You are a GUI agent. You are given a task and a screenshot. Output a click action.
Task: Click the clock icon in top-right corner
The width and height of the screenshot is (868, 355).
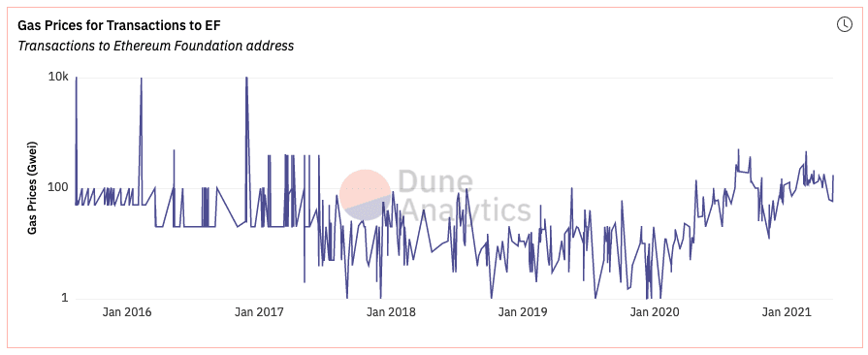click(844, 24)
